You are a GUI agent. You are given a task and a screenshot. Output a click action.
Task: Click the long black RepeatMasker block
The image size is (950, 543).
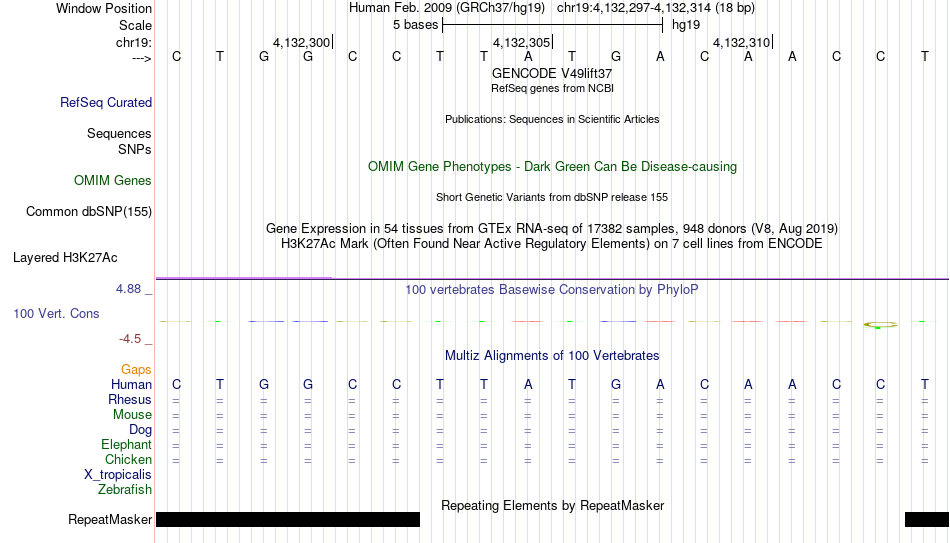pos(288,519)
